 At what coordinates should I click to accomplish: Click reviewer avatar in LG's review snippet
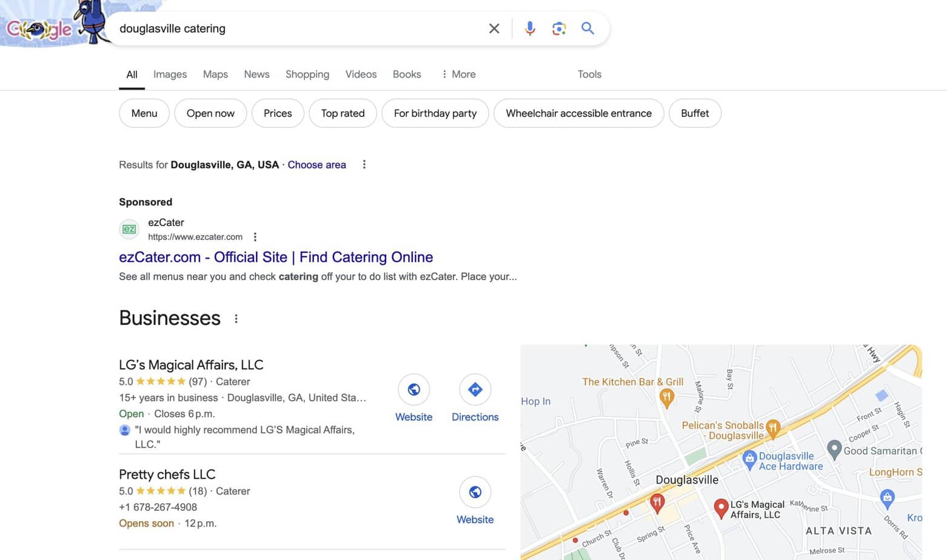coord(124,430)
